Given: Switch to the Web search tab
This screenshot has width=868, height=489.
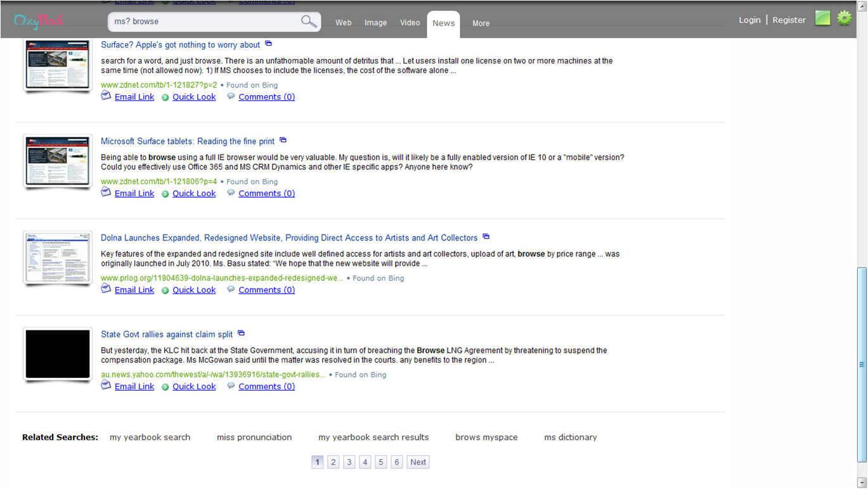Looking at the screenshot, I should (x=344, y=23).
